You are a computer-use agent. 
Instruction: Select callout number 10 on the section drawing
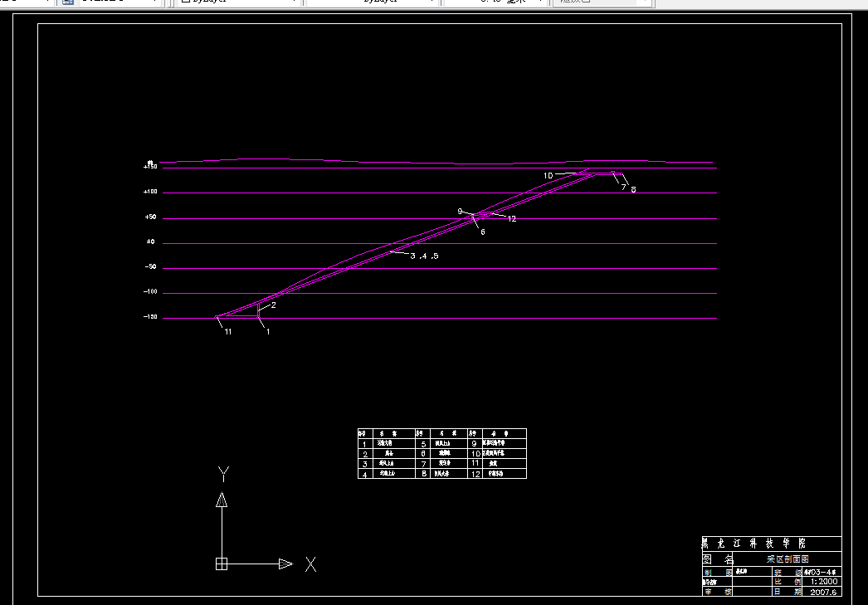tap(548, 175)
